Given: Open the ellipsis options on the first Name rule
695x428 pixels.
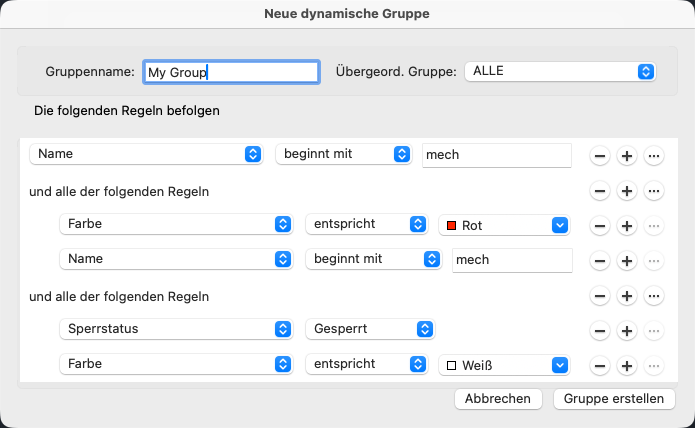Looking at the screenshot, I should [x=654, y=156].
